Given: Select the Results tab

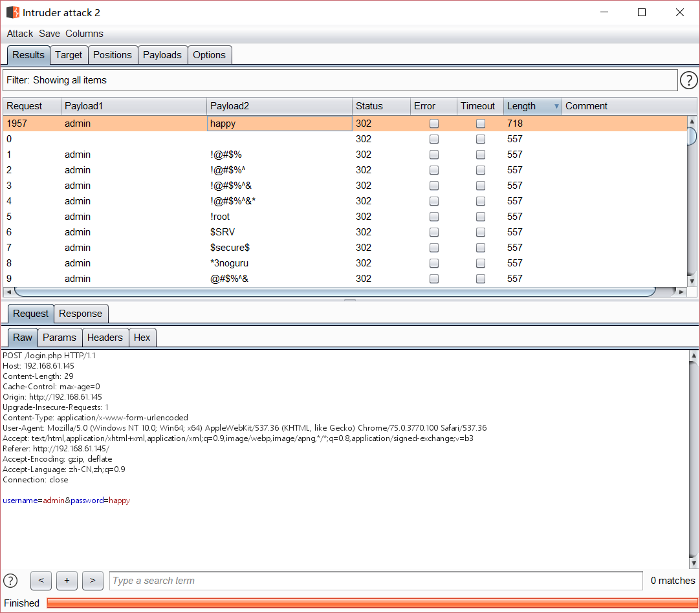Looking at the screenshot, I should pos(28,55).
